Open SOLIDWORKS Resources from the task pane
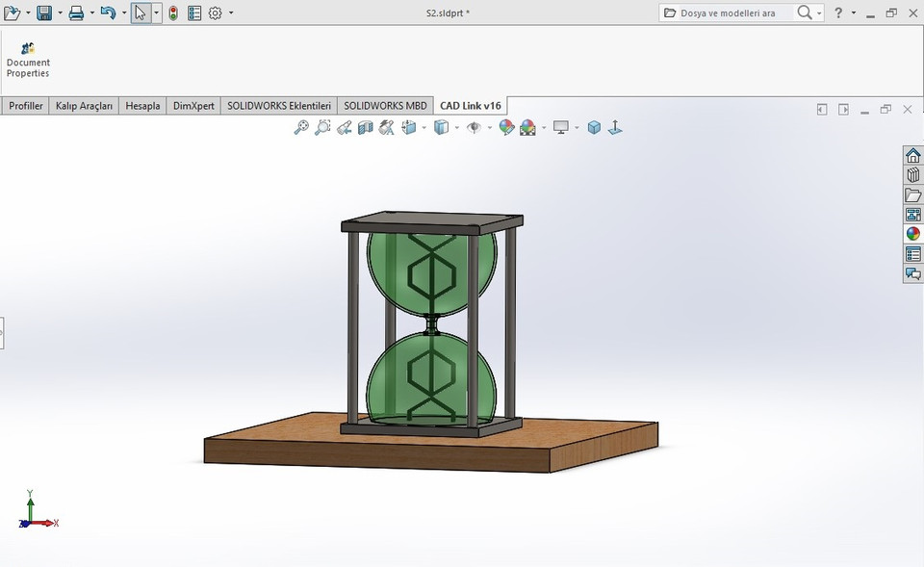Screen dimensions: 924x567 (912, 155)
